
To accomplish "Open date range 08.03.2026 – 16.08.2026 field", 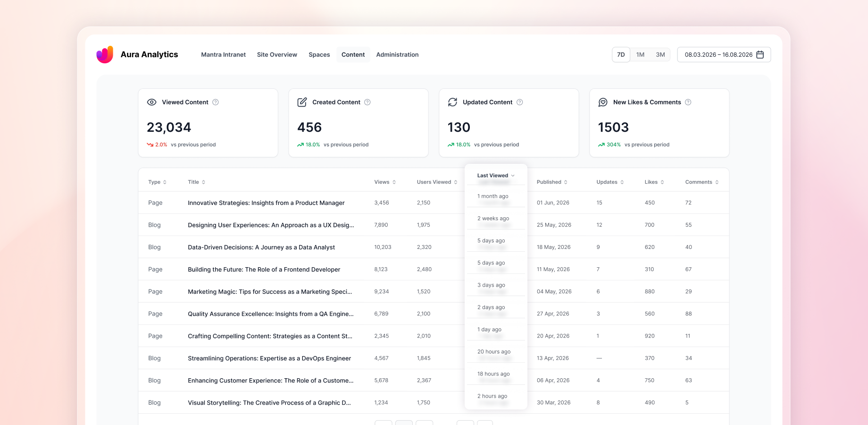I will (x=724, y=55).
